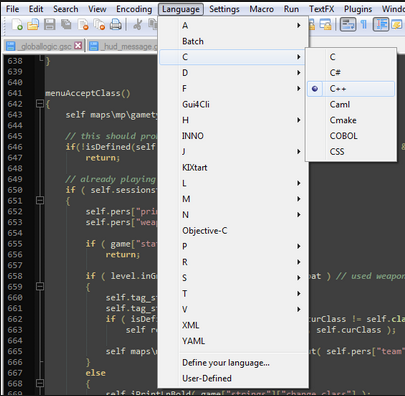Click highlighted C entry in Language menu

(x=233, y=57)
